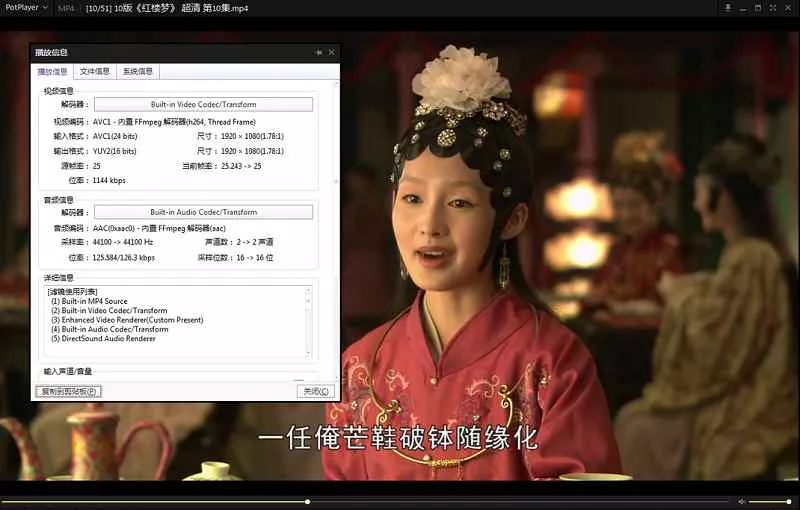Open the 系统信息 tab
The height and width of the screenshot is (510, 800).
tap(138, 72)
